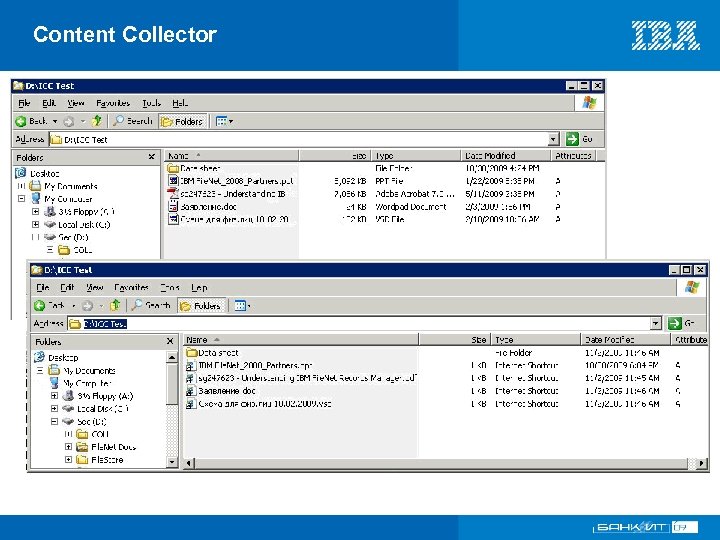Click horizontal scrollbar left arrow, lower window
Image resolution: width=720 pixels, height=540 pixels.
[x=189, y=463]
